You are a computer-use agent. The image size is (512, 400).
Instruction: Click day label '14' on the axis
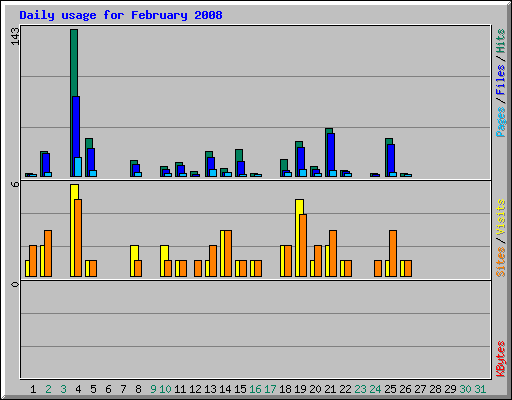tap(225, 389)
